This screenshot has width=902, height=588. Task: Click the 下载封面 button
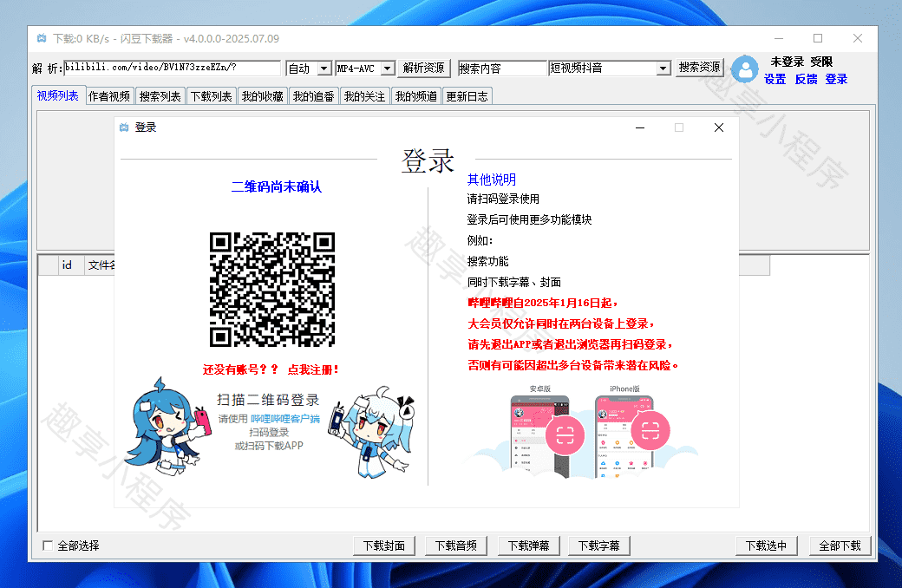tap(384, 546)
